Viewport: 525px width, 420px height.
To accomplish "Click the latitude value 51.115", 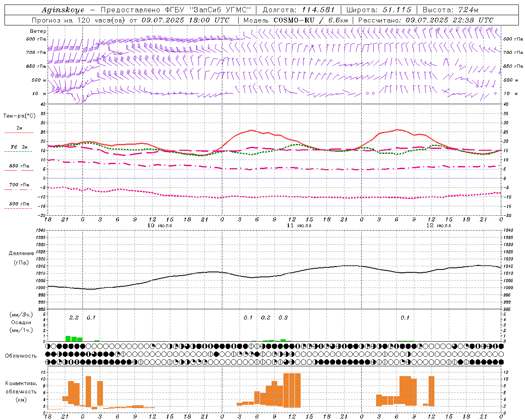I will pos(397,10).
